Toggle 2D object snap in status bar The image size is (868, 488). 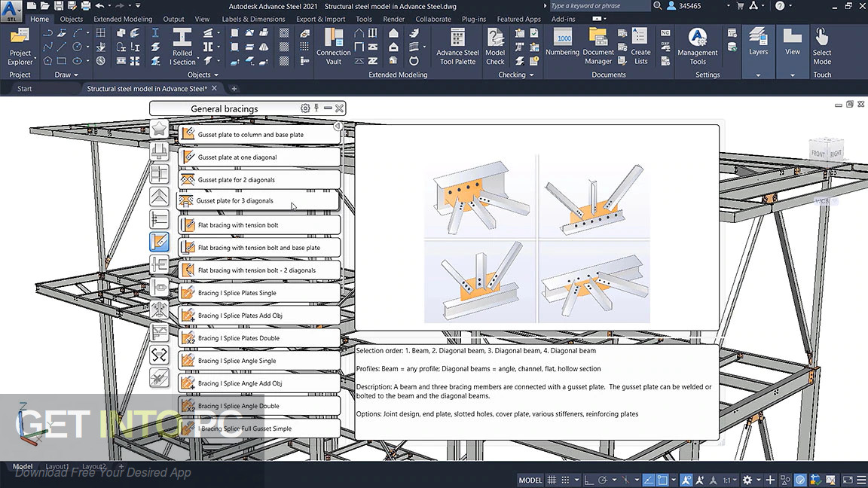[x=662, y=480]
